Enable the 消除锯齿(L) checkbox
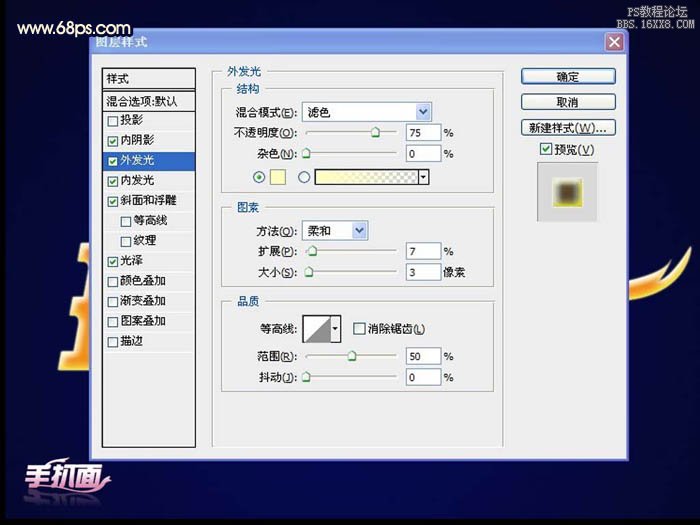 (x=359, y=329)
